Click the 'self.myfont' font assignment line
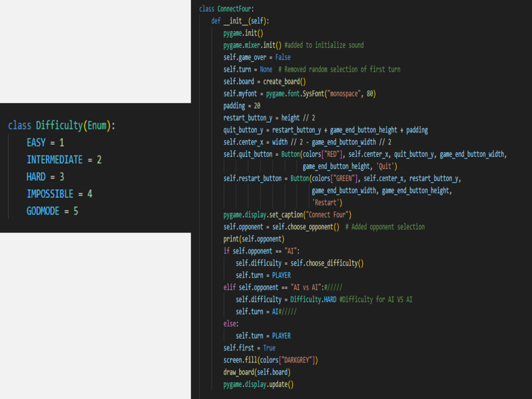532x399 pixels. click(x=299, y=94)
